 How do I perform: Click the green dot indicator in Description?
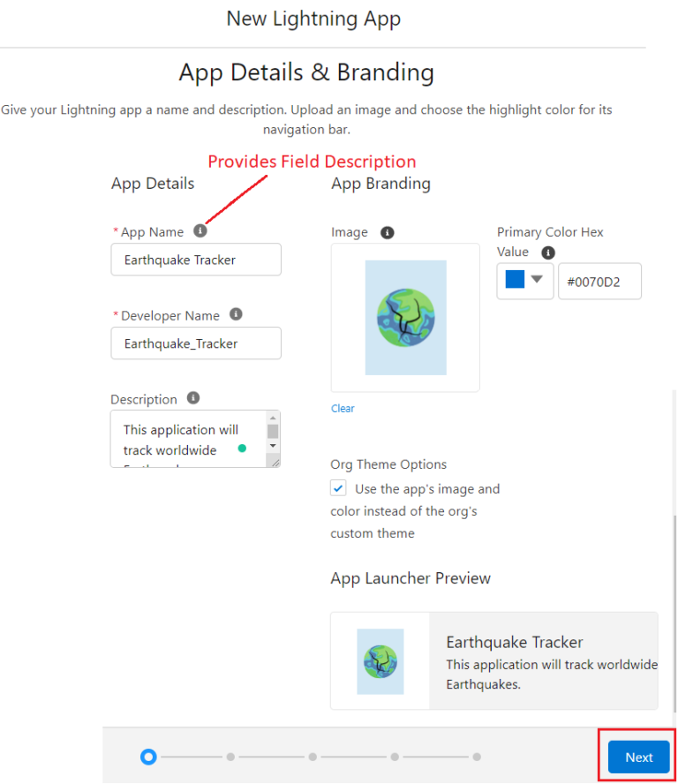(242, 448)
